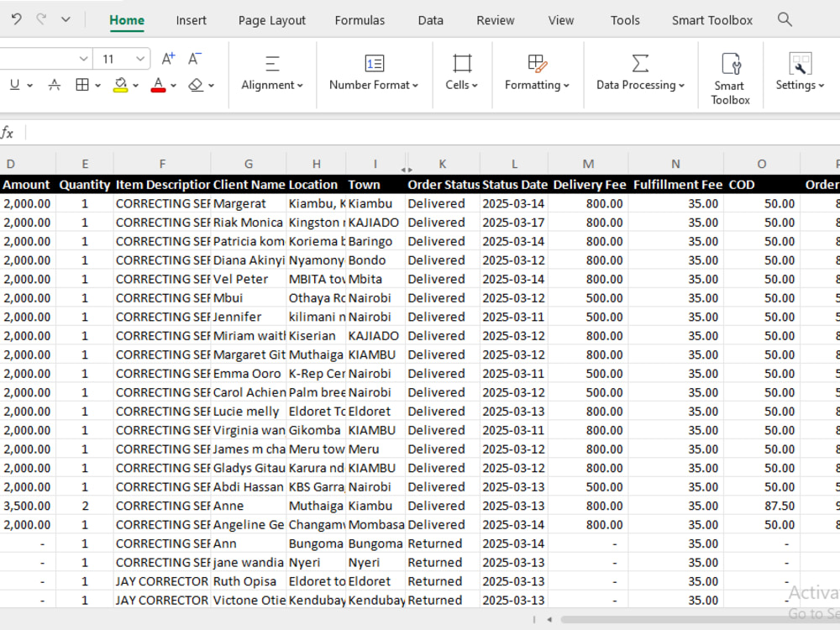Apply underline formatting

click(15, 85)
